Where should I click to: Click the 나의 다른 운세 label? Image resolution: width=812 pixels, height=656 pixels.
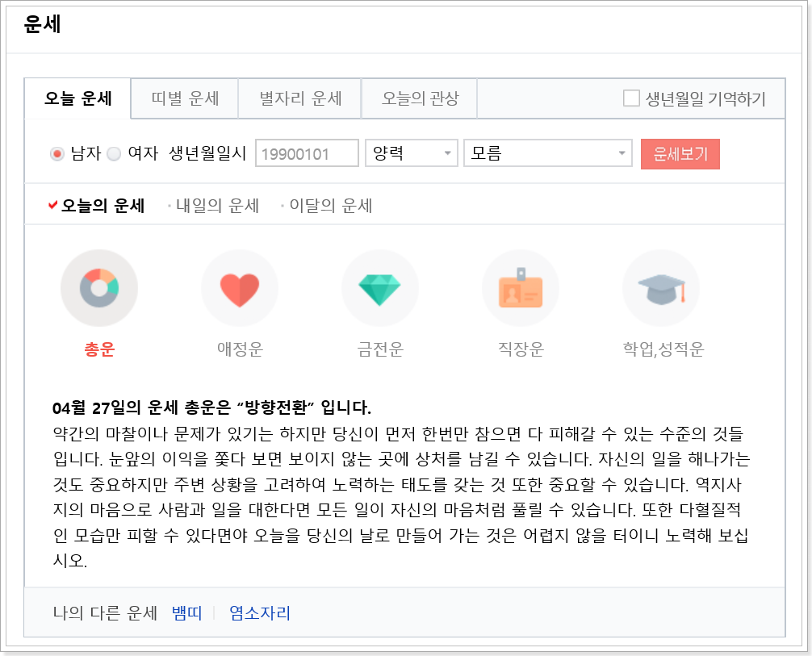(x=105, y=613)
